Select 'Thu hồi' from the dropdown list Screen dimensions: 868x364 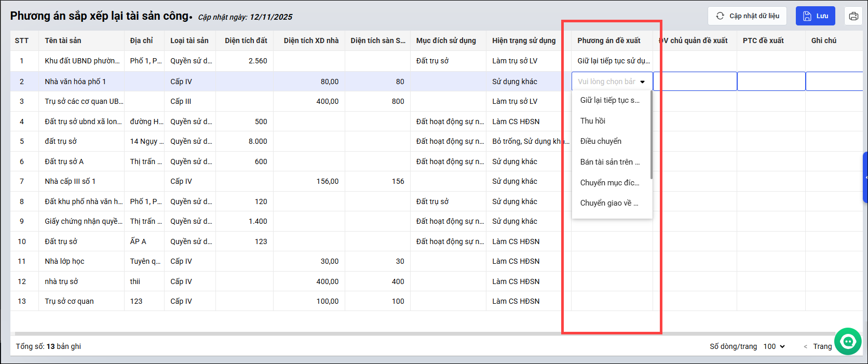(593, 121)
